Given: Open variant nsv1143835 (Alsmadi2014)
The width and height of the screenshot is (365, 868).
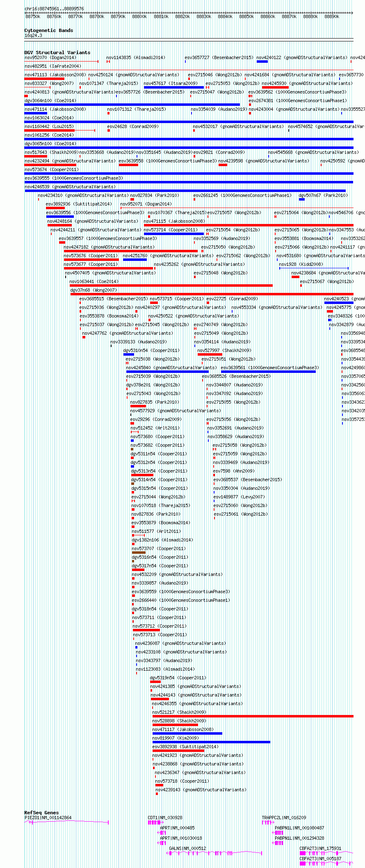Looking at the screenshot, I should coord(136,57).
